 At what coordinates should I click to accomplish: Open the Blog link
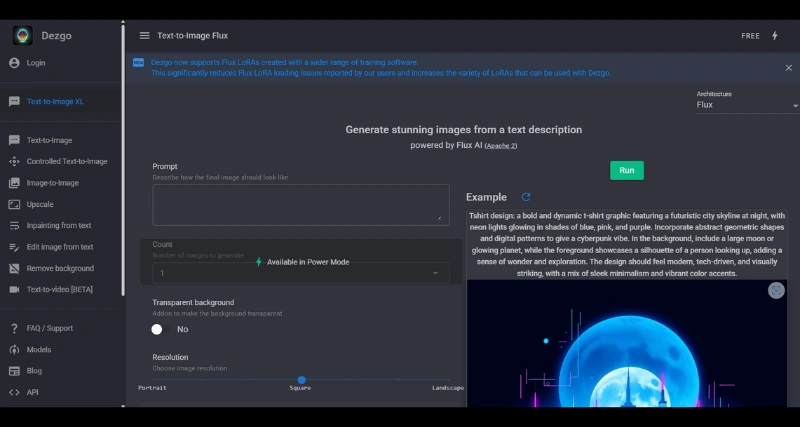(34, 371)
